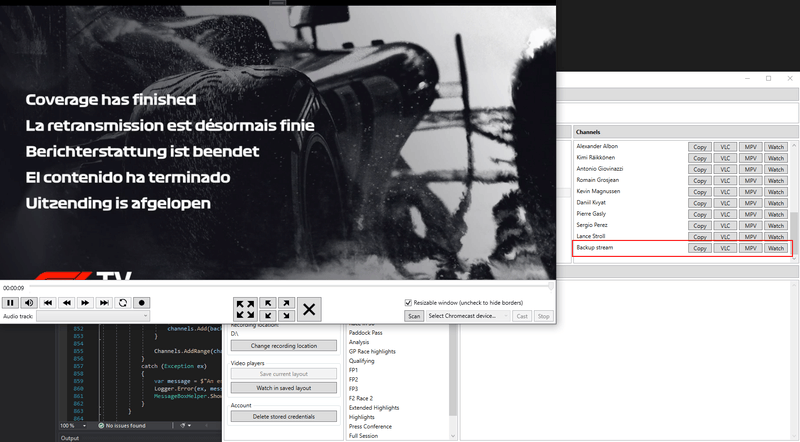Select the Qualifying entry
Image resolution: width=800 pixels, height=442 pixels.
[x=361, y=361]
